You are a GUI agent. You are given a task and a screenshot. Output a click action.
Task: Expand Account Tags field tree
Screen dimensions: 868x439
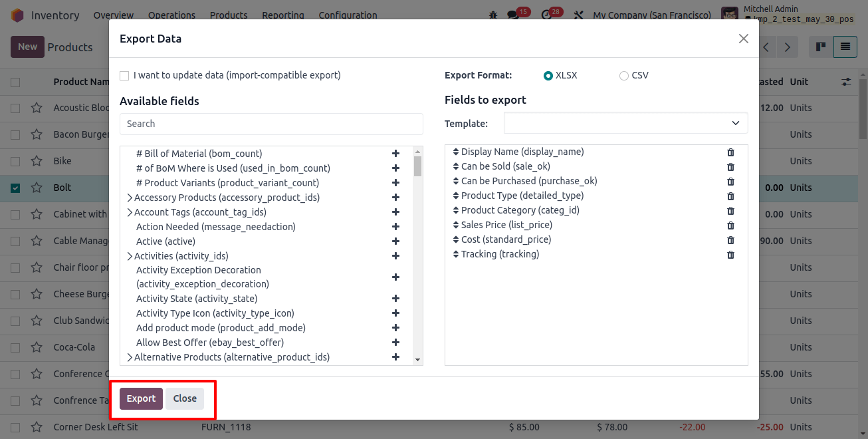[130, 212]
